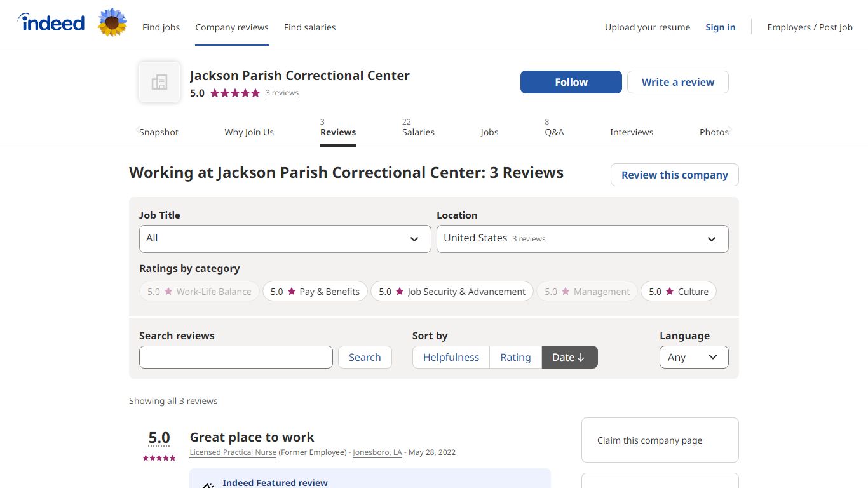Click the Licensed Practical Nurse link
The height and width of the screenshot is (488, 868).
[x=233, y=452]
